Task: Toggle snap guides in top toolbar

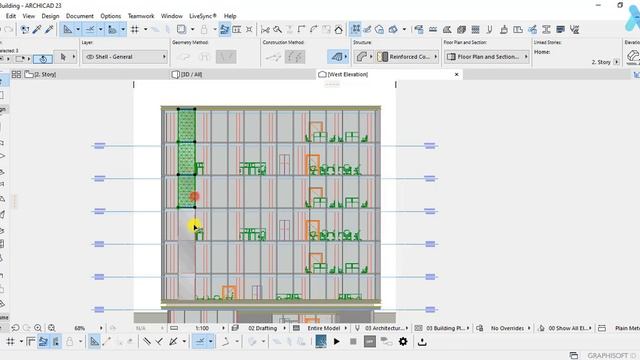Action: coord(90,29)
